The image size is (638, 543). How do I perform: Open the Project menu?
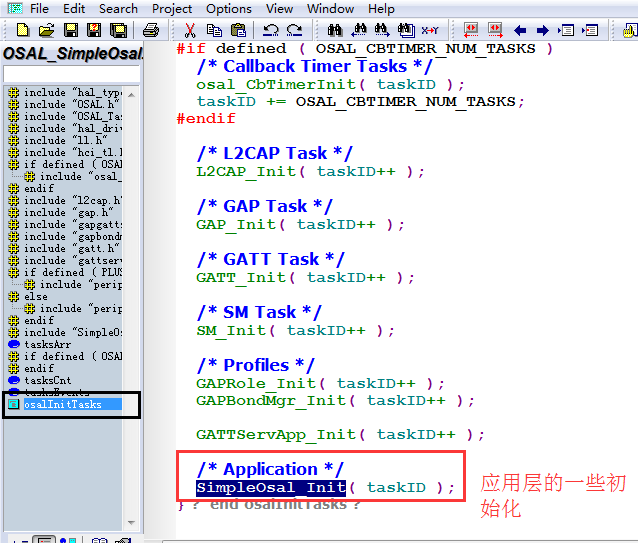click(x=172, y=9)
